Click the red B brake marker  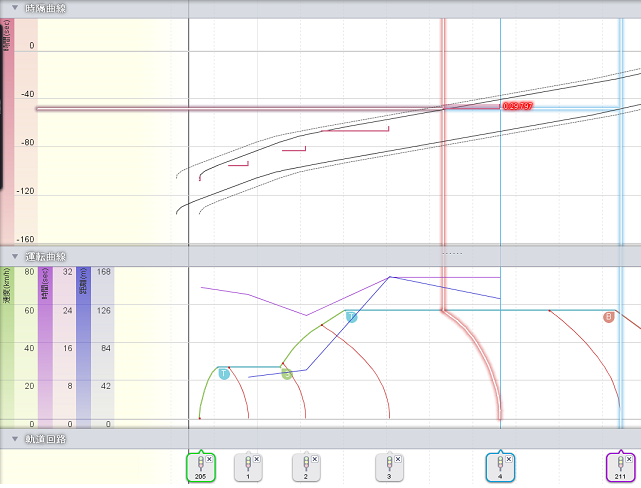(x=609, y=317)
